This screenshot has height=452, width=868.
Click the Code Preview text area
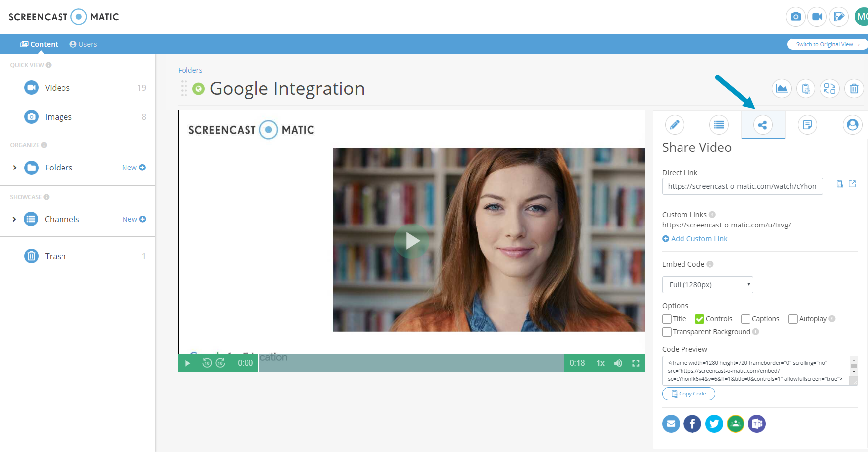[x=755, y=371]
